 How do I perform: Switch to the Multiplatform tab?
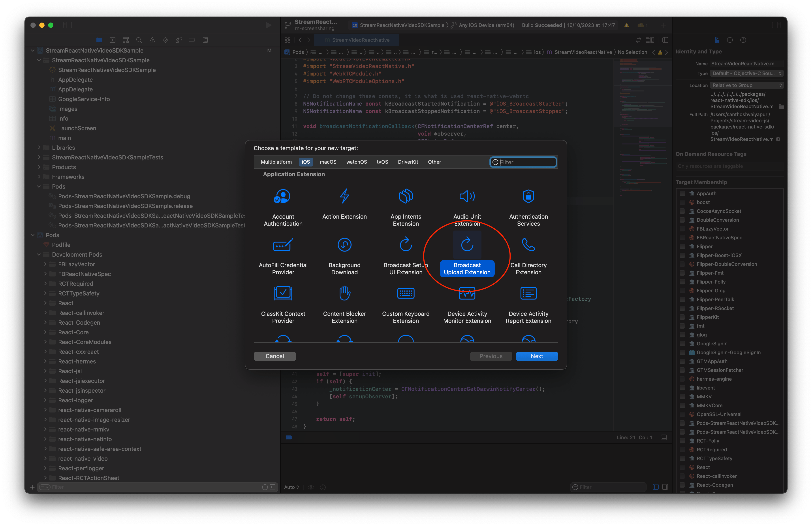coord(276,162)
